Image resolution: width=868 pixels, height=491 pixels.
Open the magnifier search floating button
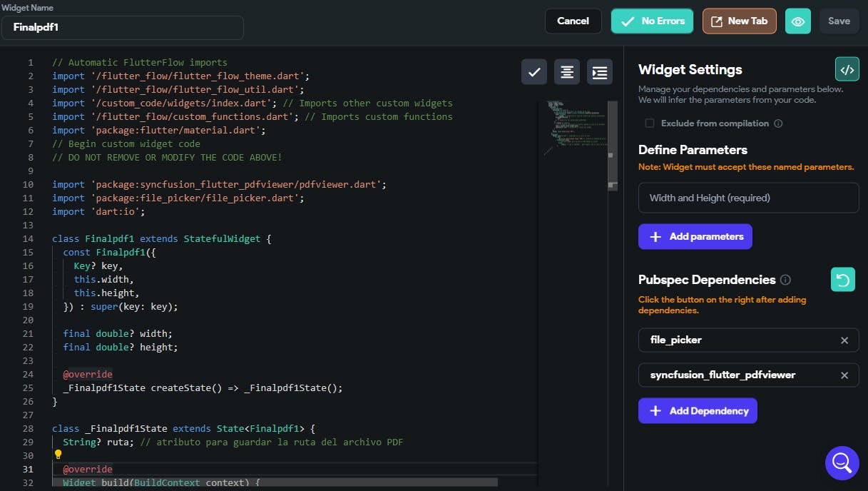click(842, 463)
